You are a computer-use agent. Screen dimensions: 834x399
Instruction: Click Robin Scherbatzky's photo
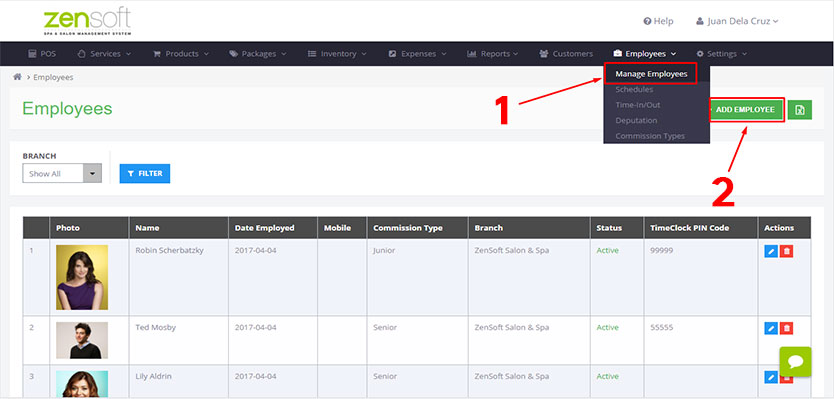82,277
